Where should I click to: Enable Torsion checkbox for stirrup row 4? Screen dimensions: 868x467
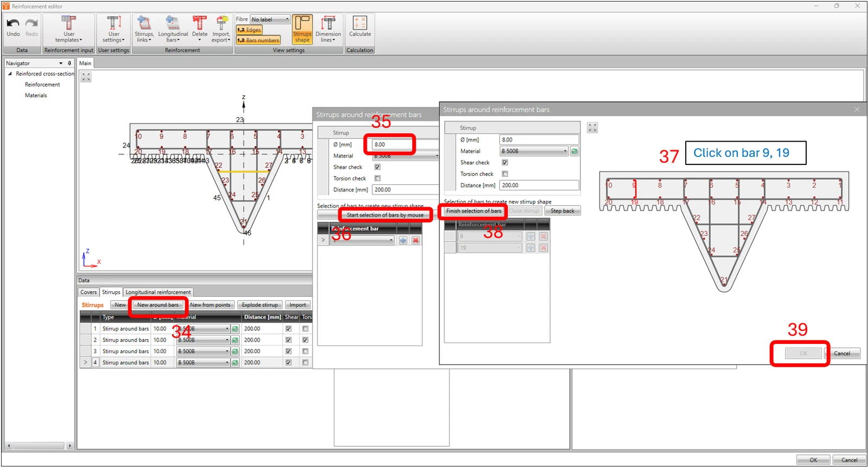305,363
